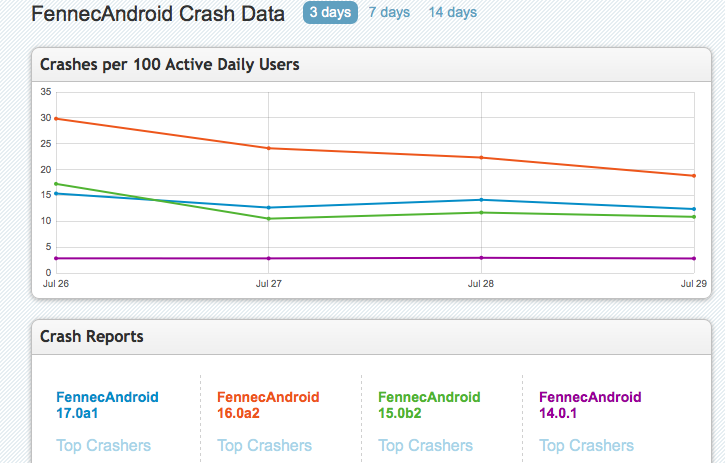This screenshot has height=463, width=725.
Task: Open the FennecAndroid 14.0.1 link
Action: (x=590, y=404)
